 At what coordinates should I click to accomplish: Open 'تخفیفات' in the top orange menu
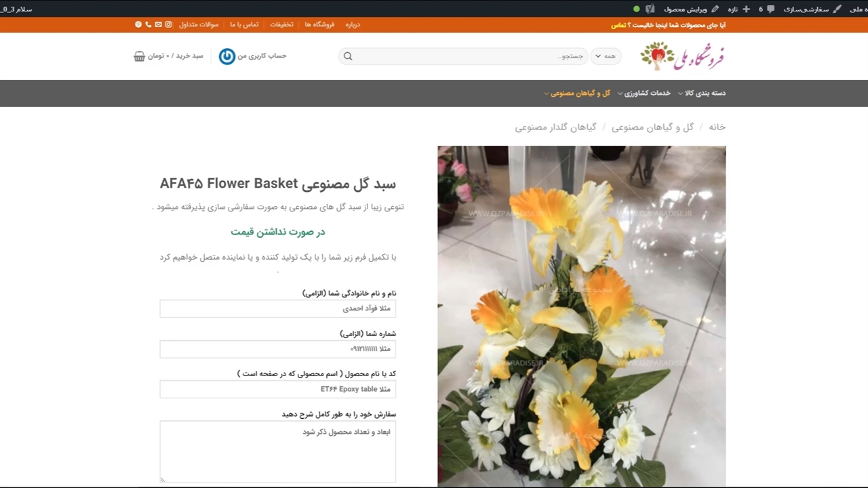[281, 24]
